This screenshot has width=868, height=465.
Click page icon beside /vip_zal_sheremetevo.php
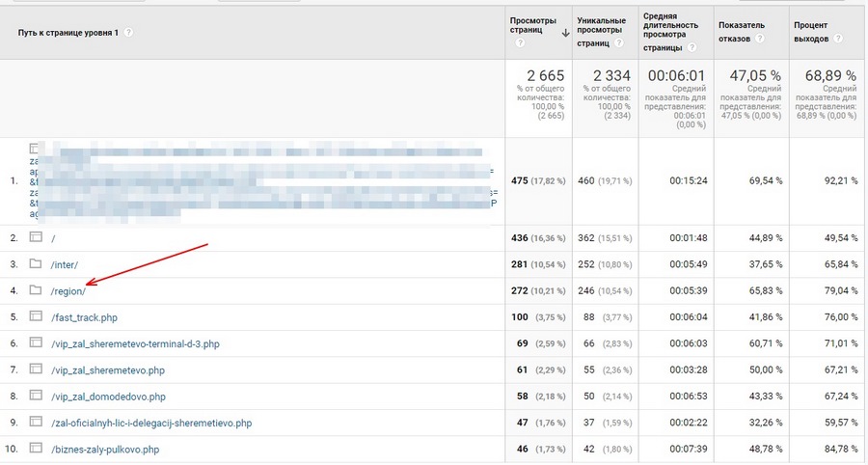[x=36, y=369]
